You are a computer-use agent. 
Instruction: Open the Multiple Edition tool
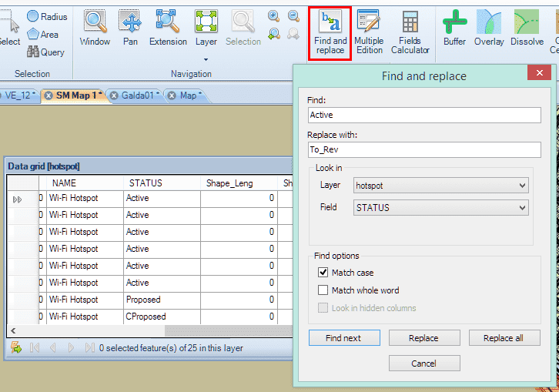(369, 32)
